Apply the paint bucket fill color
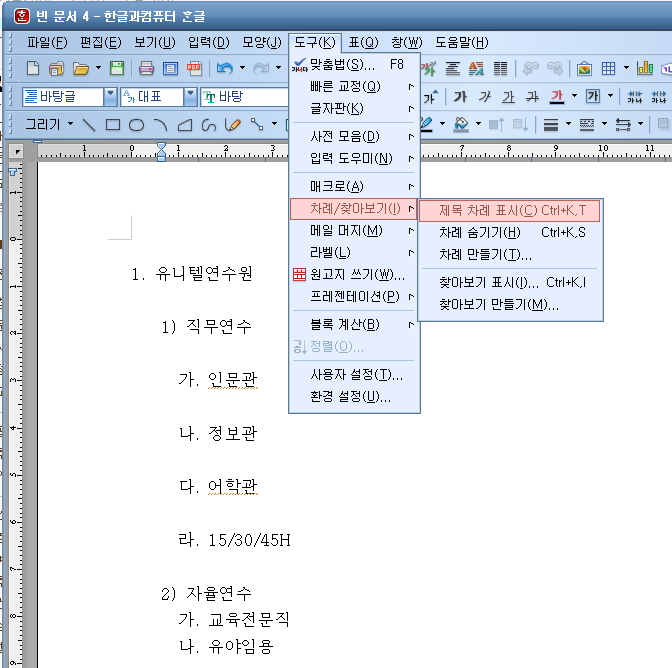The width and height of the screenshot is (672, 668). (x=461, y=125)
